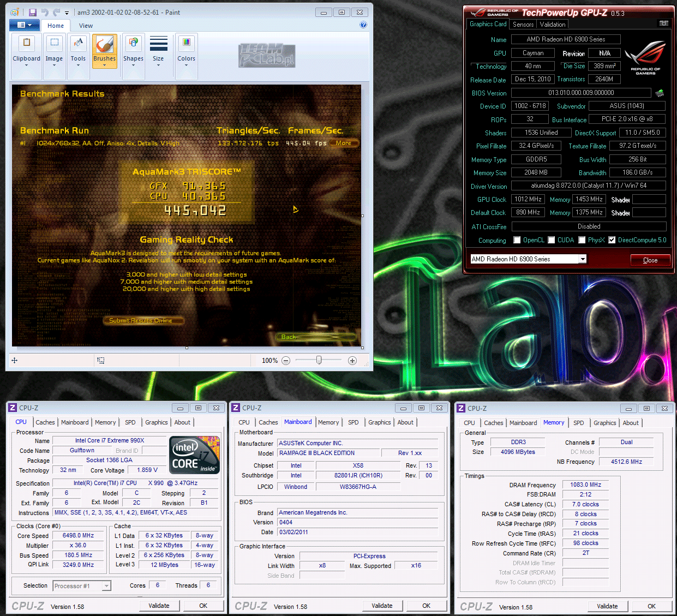677x616 pixels.
Task: Open the Caches tab in the left CPU-Z window
Action: (45, 422)
